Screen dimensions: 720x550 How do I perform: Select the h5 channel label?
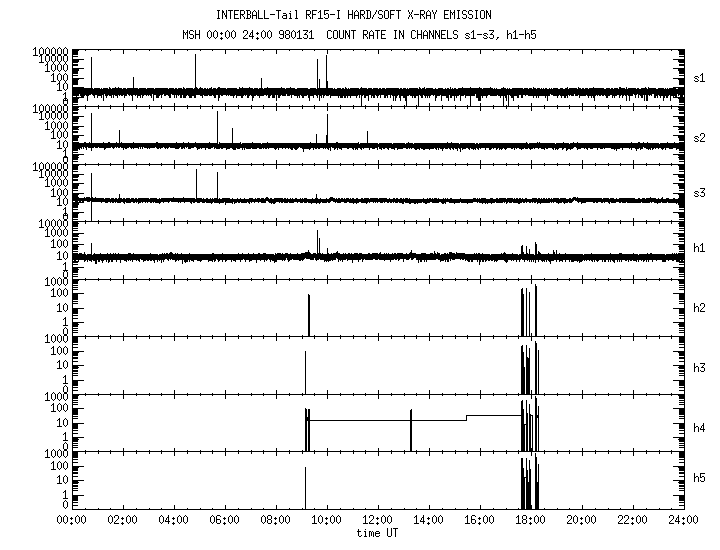(x=699, y=480)
